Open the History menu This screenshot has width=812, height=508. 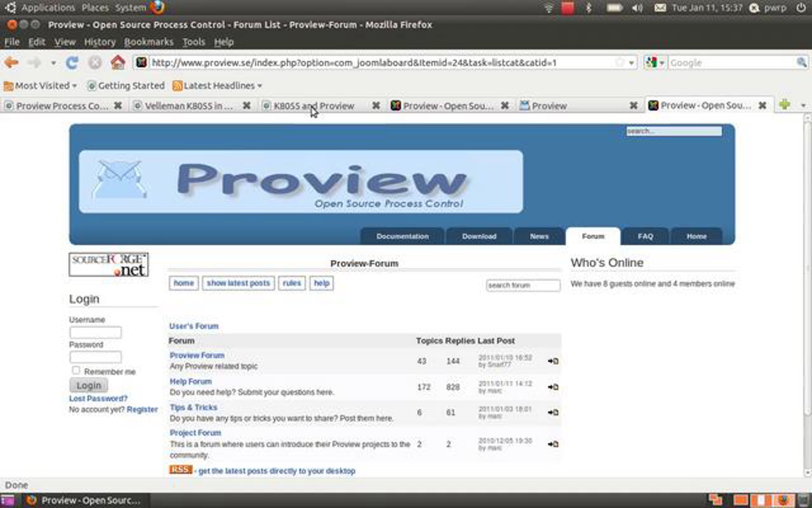(x=100, y=42)
